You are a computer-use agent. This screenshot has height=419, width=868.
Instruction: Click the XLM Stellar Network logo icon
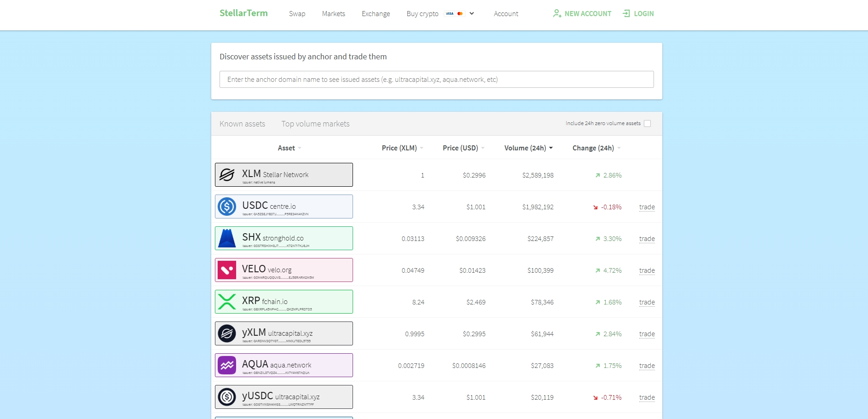(x=227, y=175)
